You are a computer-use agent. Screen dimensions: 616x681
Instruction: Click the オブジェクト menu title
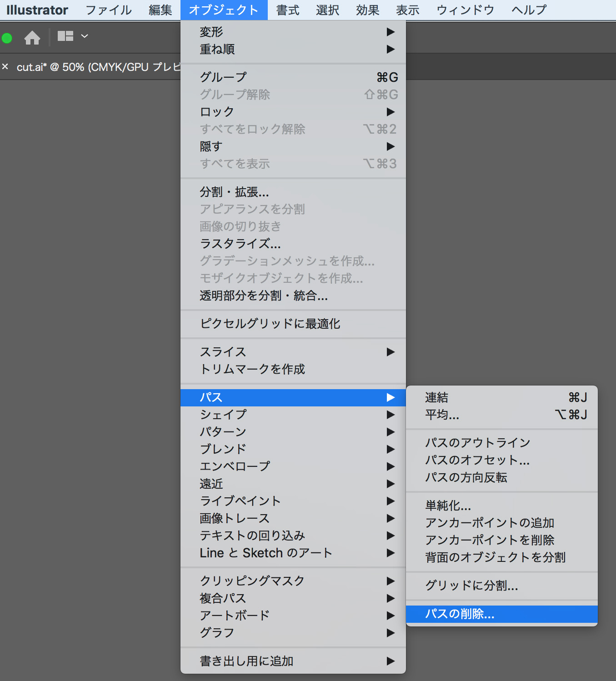point(224,10)
